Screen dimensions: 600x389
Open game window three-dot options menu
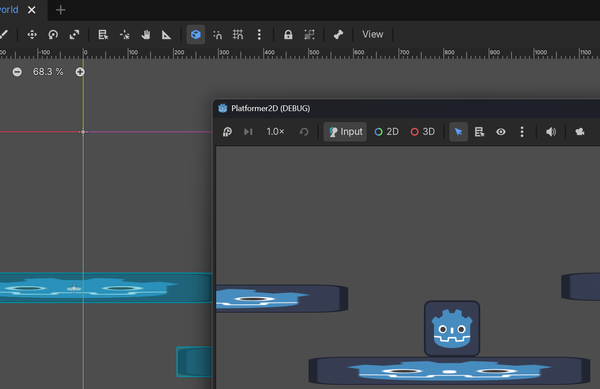[522, 132]
